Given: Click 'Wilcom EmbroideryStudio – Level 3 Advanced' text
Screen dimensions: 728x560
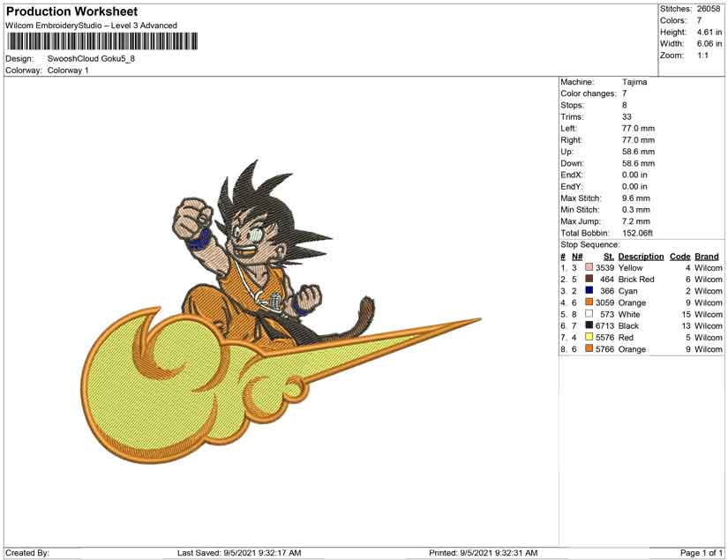Looking at the screenshot, I should [x=91, y=26].
